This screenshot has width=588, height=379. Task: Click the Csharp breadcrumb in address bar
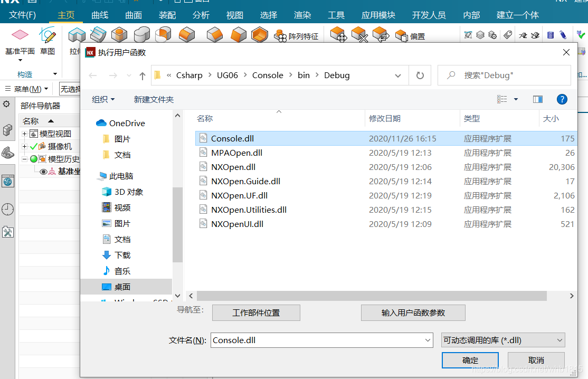pyautogui.click(x=189, y=75)
